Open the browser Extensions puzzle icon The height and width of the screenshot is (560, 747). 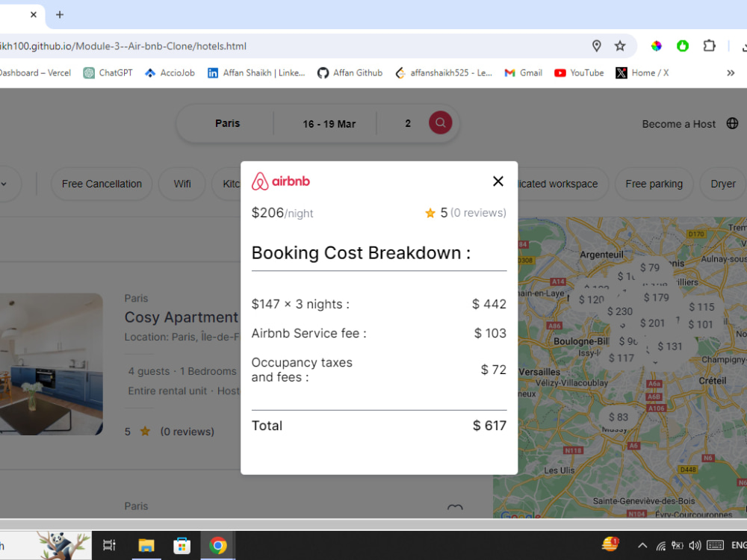(x=710, y=46)
